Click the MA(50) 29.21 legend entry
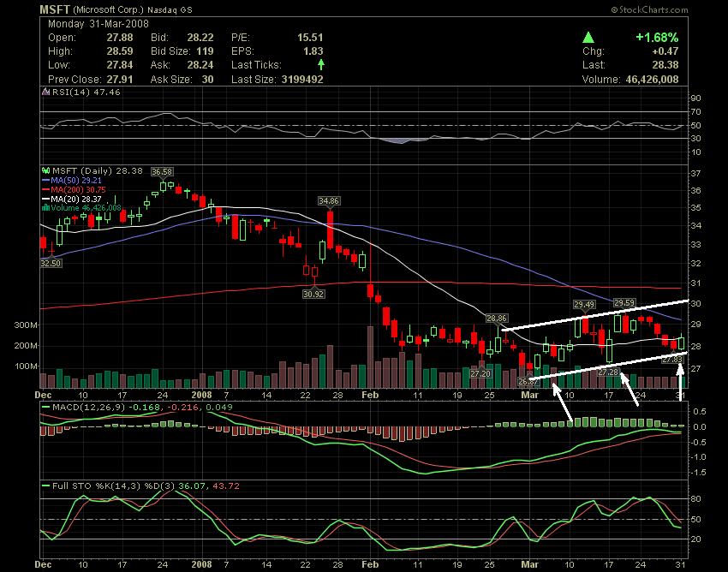Screen dimensions: 728x572 pyautogui.click(x=76, y=180)
